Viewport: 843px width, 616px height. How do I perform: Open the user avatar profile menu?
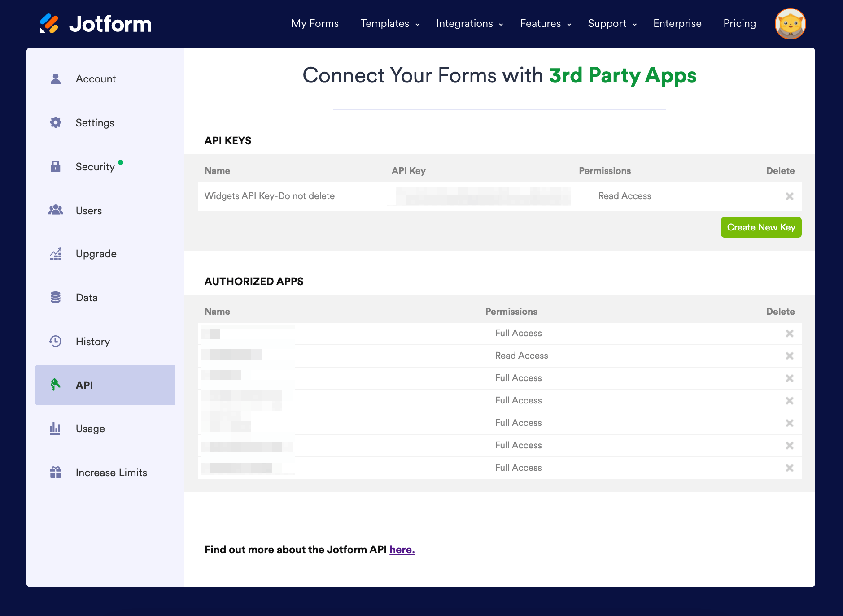(790, 24)
